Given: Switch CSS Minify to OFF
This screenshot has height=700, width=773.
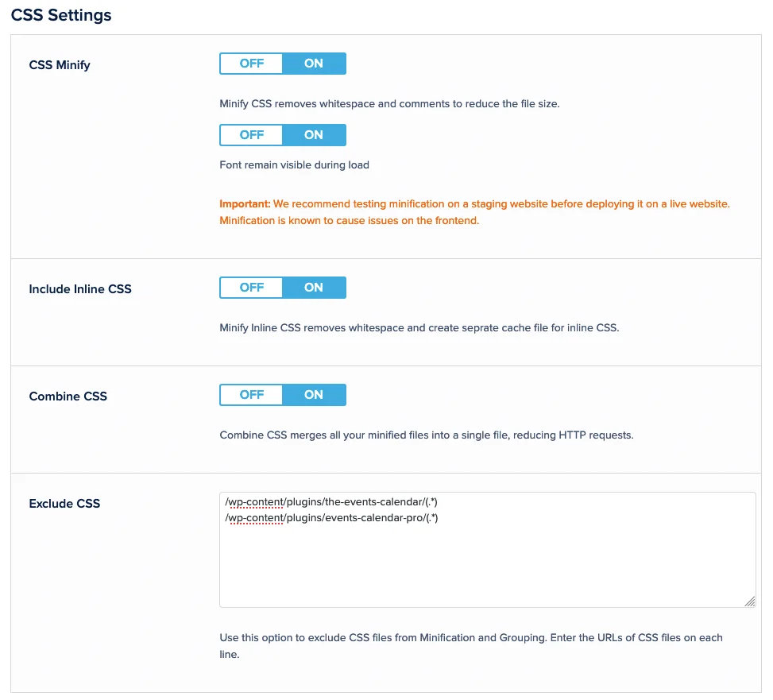Looking at the screenshot, I should point(251,64).
